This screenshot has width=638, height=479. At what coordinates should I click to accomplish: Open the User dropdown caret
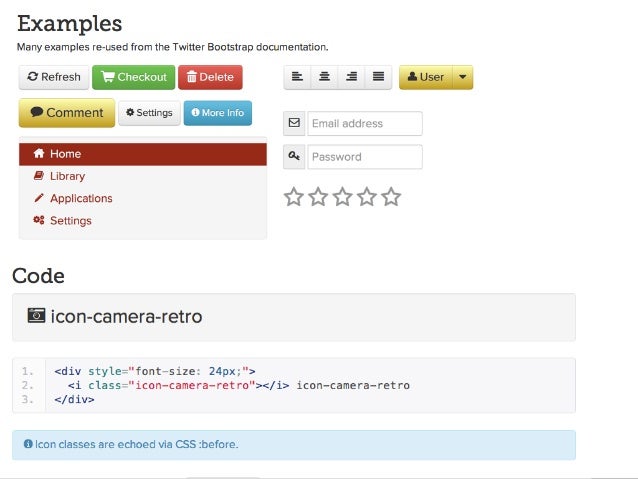(463, 77)
